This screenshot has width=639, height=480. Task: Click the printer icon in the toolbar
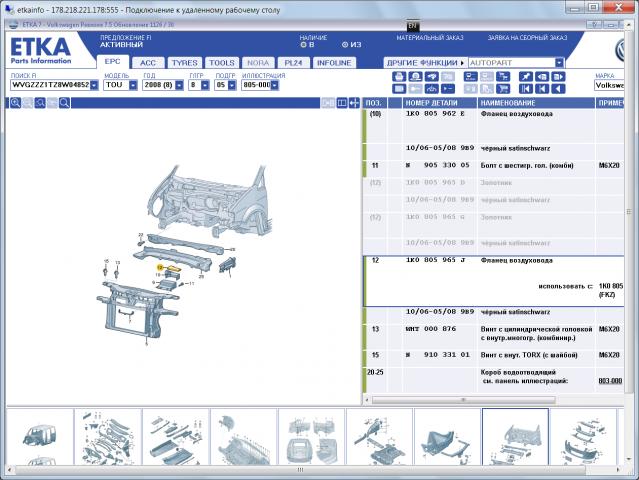[x=399, y=76]
